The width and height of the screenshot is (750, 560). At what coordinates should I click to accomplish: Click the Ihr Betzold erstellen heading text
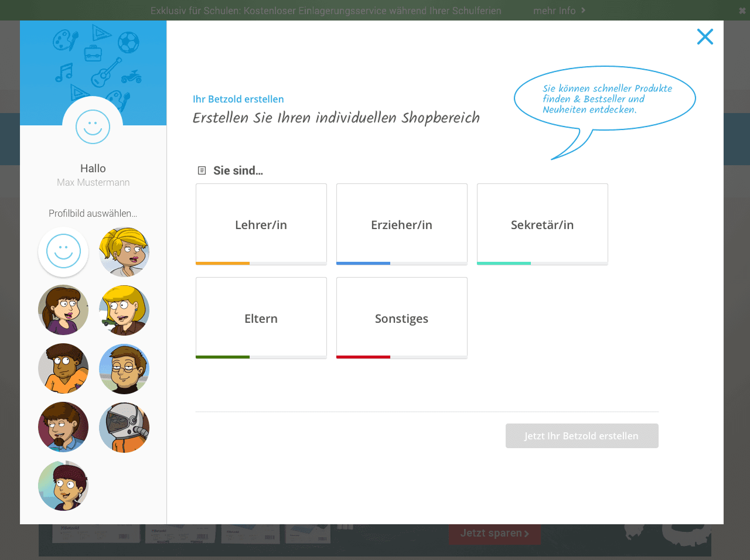pos(238,99)
